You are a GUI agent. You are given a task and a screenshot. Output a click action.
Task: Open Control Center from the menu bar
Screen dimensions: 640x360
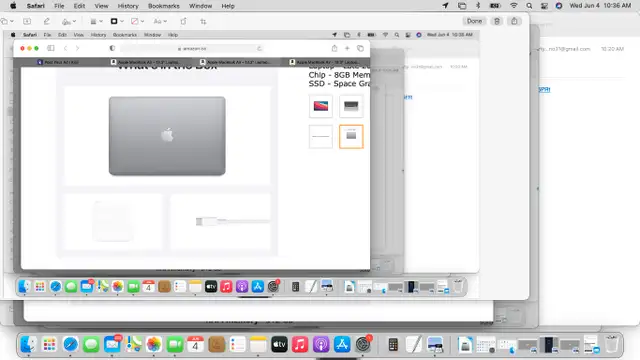point(544,6)
